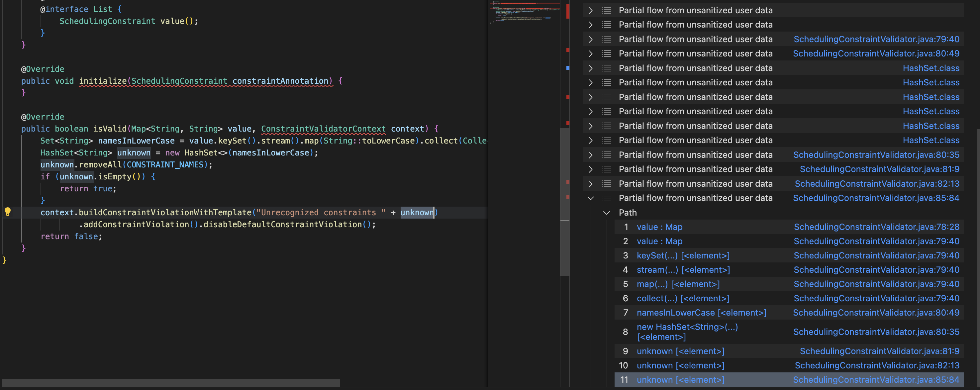The height and width of the screenshot is (390, 980).
Task: Collapse the expanded result linking to java:85:84
Action: pos(590,198)
